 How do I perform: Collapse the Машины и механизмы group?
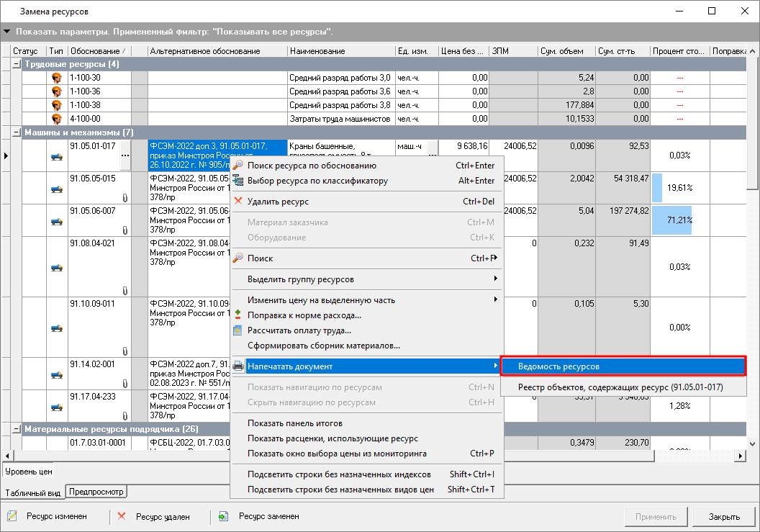(x=17, y=132)
